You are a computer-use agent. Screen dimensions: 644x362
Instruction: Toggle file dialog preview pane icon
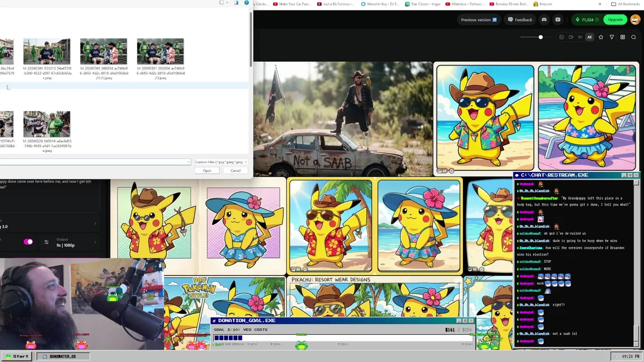tap(236, 3)
